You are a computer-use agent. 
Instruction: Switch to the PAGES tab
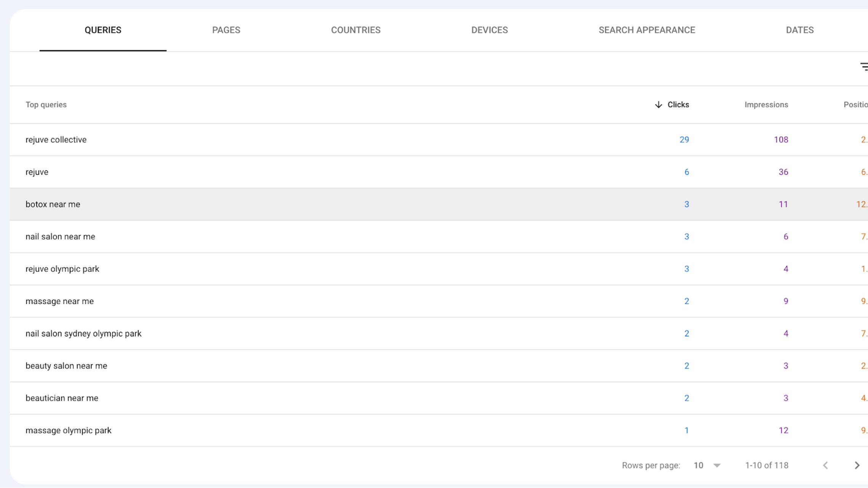(226, 30)
